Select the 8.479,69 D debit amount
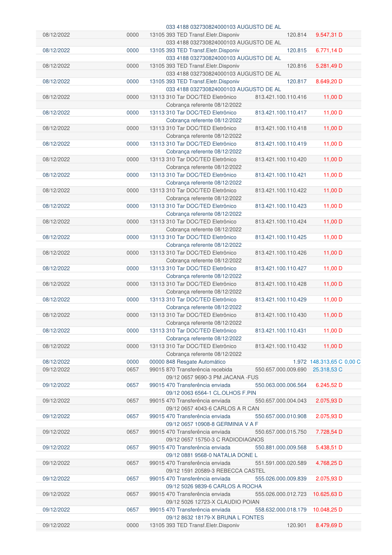Viewport: 392px width, 555px height. click(x=329, y=525)
